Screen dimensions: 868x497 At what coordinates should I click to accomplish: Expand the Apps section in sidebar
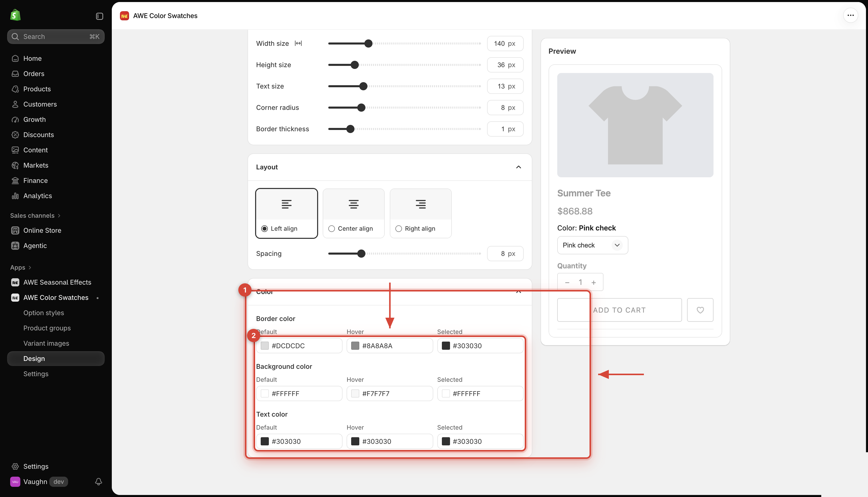pos(21,268)
